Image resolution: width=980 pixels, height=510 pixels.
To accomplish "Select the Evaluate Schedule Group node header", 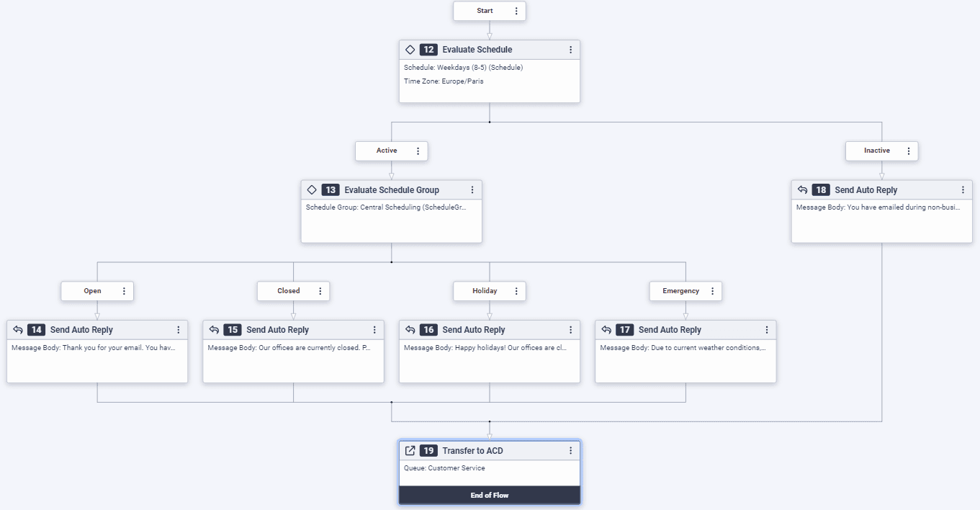I will tap(391, 189).
